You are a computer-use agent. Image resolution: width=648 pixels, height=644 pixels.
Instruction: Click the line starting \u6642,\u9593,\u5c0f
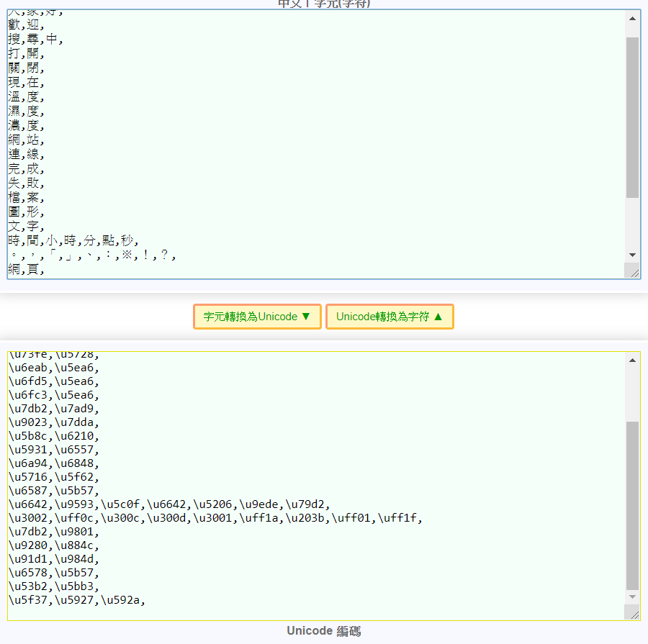click(x=169, y=504)
